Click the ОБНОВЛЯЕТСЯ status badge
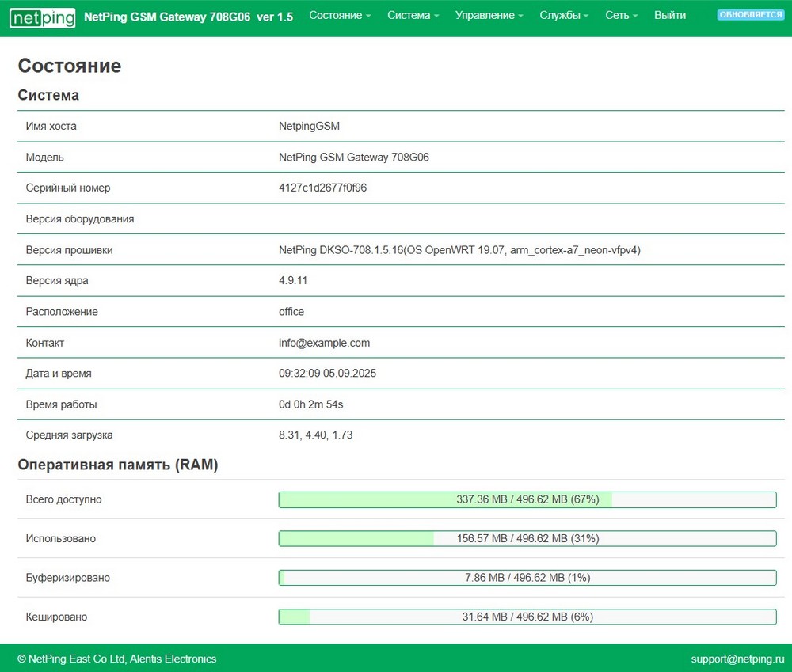792x672 pixels. (750, 15)
